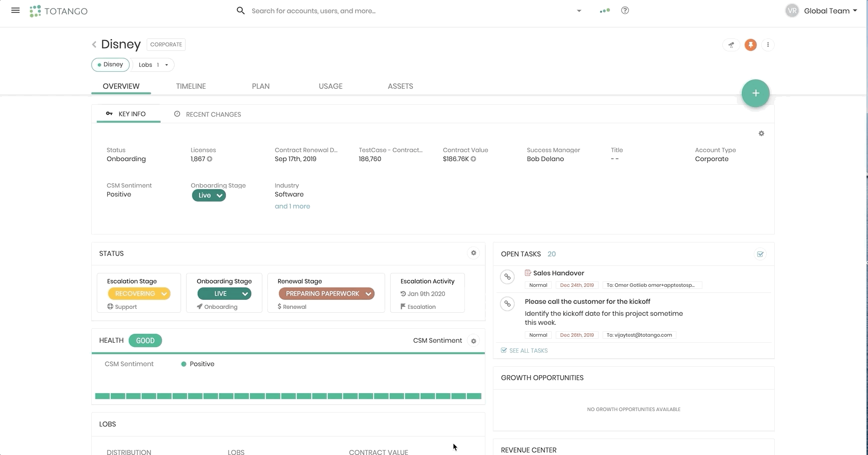Click the vijaytest@totango.com assignee tag
This screenshot has width=868, height=455.
tap(639, 335)
